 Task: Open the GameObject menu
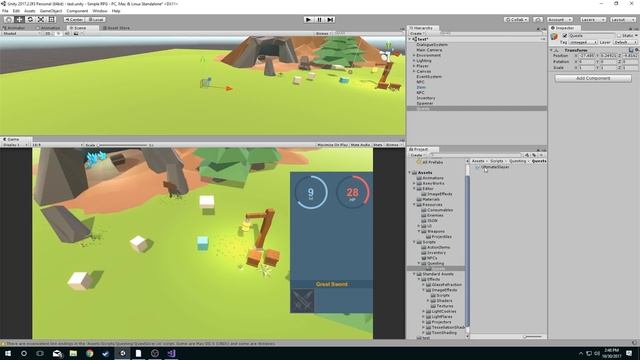tap(51, 11)
